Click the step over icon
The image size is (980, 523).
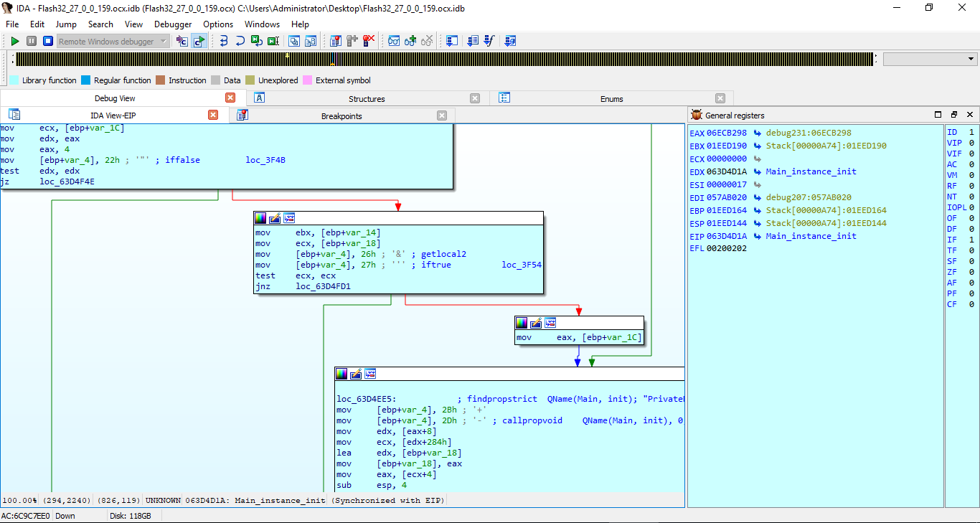240,41
